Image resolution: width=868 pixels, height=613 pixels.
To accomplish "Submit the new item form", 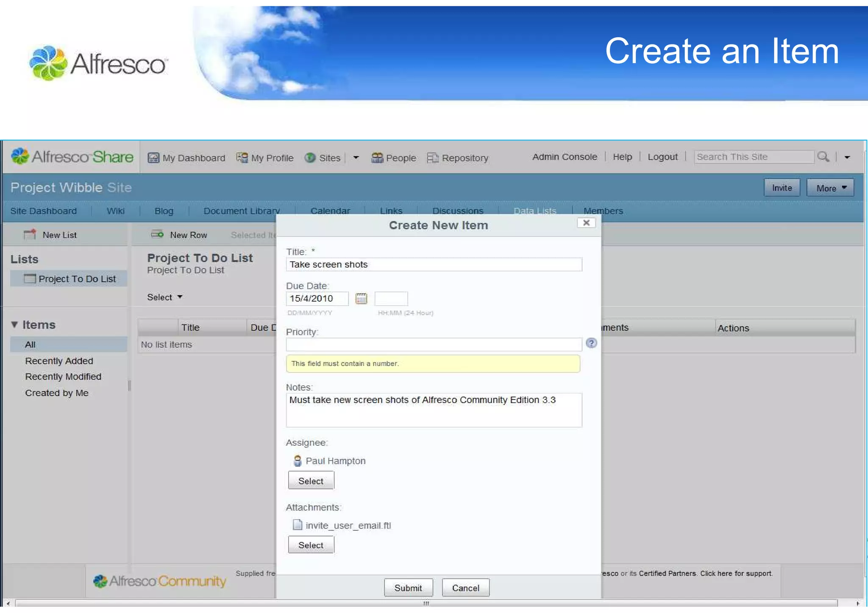I will [x=408, y=588].
